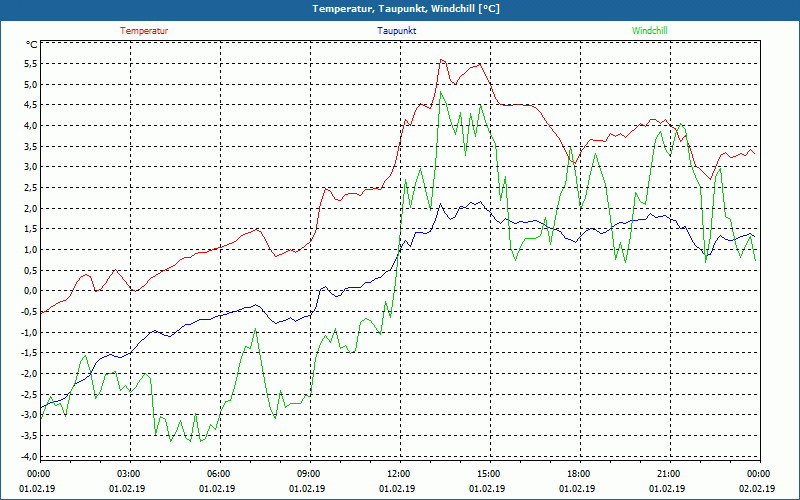Click the '18:00' time axis label
The width and height of the screenshot is (800, 500).
(x=578, y=473)
